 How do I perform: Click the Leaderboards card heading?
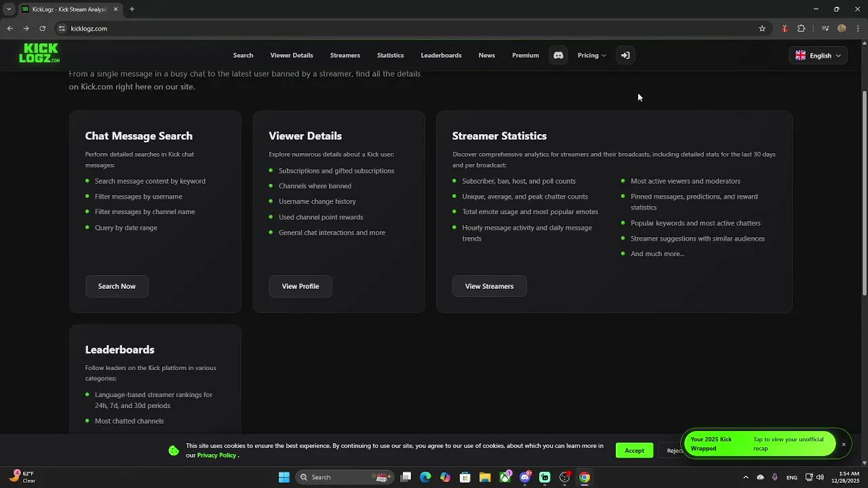coord(119,350)
